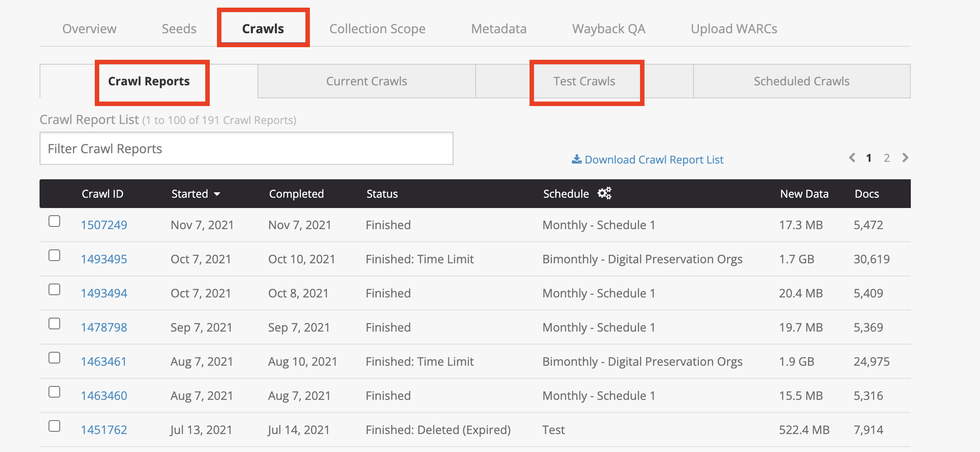The height and width of the screenshot is (452, 980).
Task: Tick the checkbox for crawl 1493495
Action: pos(54,255)
